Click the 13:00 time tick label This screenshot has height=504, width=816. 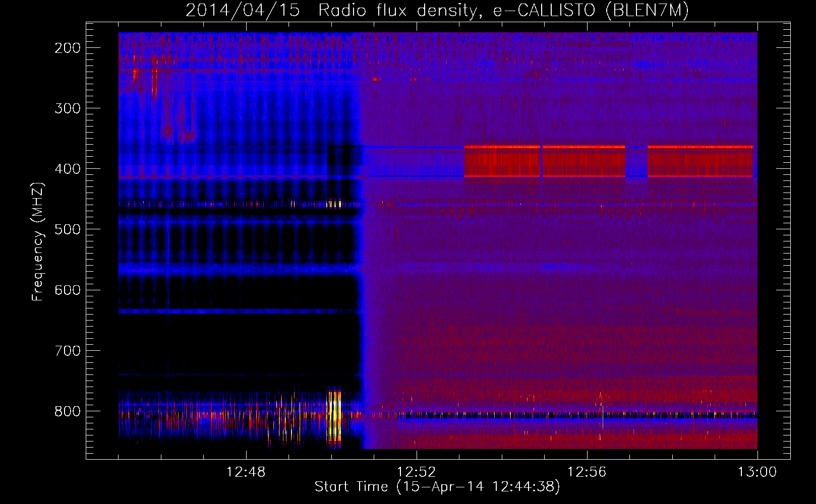tap(757, 472)
